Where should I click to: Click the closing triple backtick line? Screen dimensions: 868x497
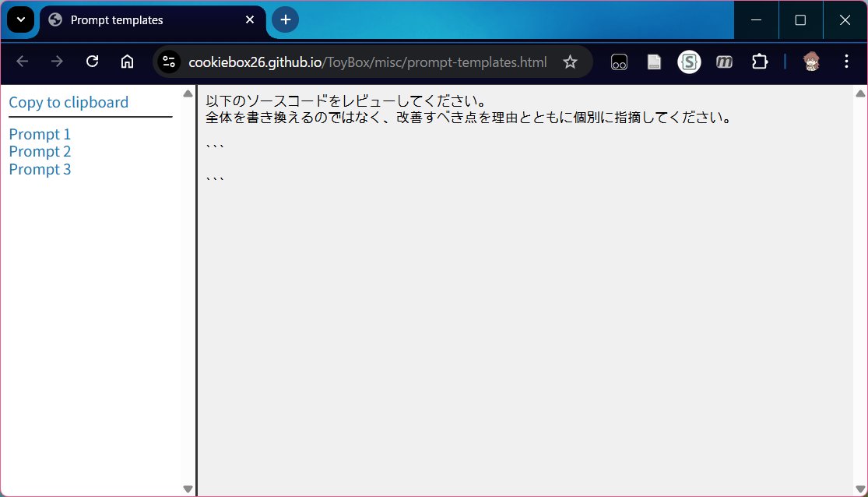[x=215, y=180]
